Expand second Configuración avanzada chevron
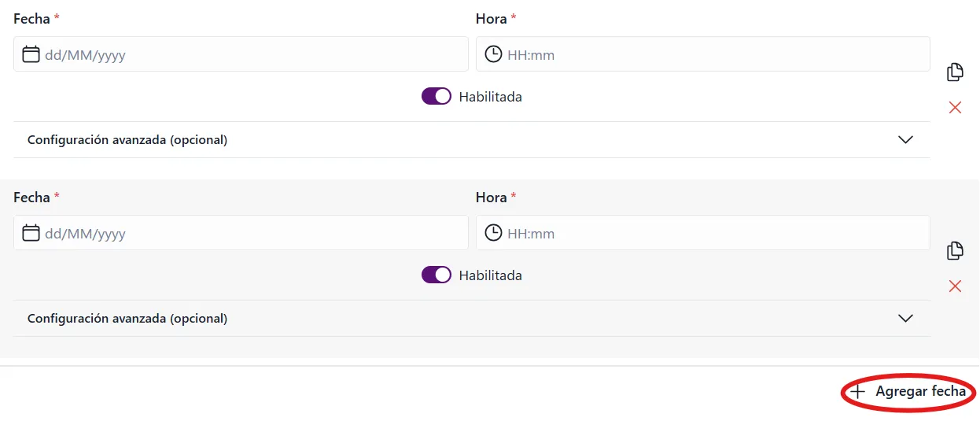The width and height of the screenshot is (980, 421). pyautogui.click(x=905, y=319)
